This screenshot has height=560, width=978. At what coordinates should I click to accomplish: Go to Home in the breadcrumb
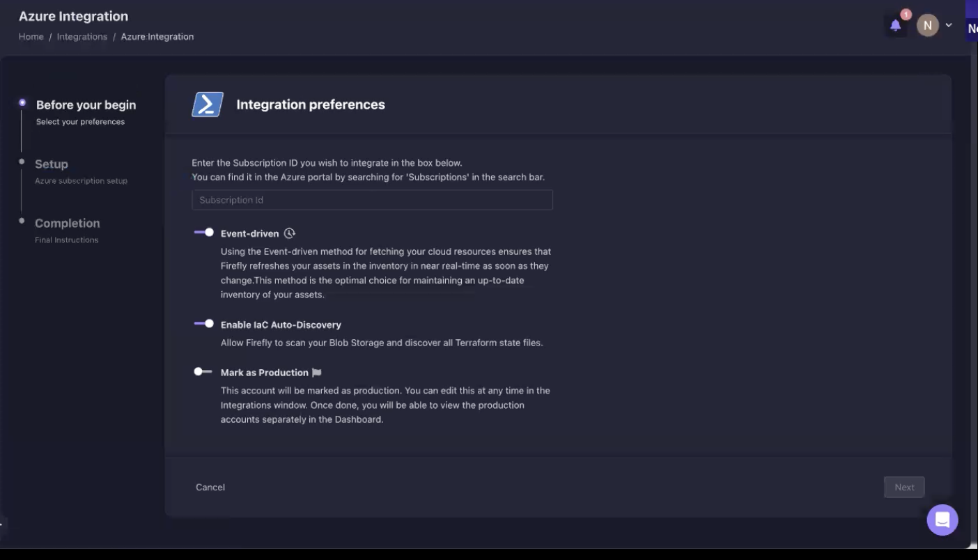[x=31, y=36]
